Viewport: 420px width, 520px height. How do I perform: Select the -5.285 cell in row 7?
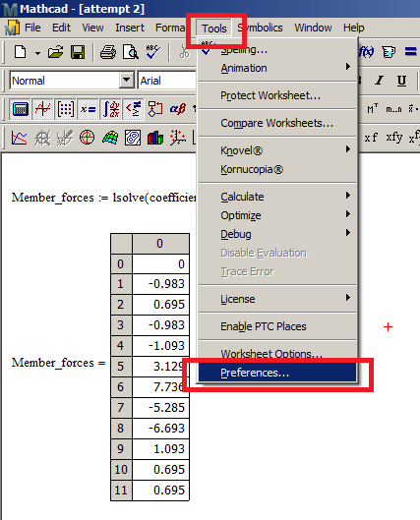point(161,408)
